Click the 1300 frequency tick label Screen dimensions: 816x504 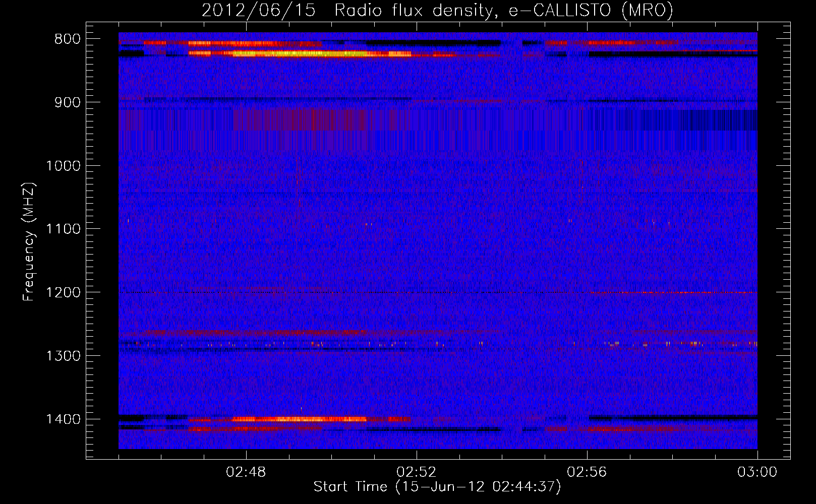point(63,356)
